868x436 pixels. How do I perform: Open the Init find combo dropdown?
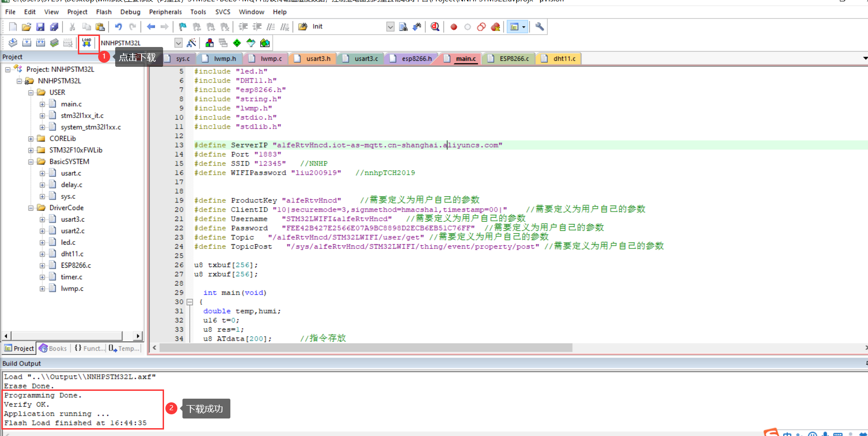click(x=390, y=27)
